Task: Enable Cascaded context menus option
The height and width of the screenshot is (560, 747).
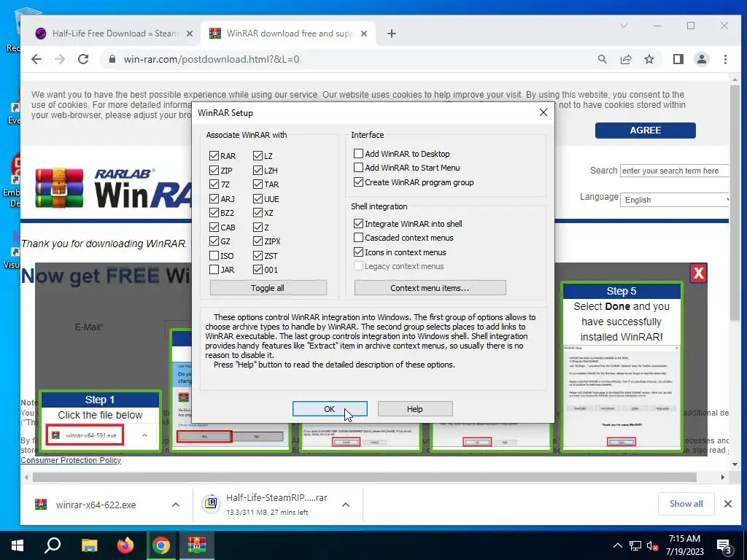Action: pyautogui.click(x=358, y=238)
